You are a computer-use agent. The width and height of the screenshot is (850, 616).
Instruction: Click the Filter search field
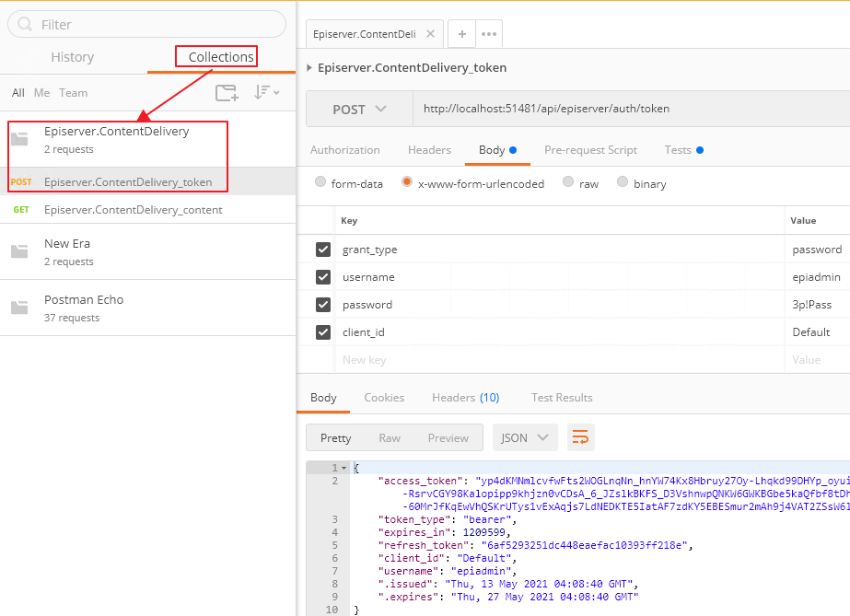tap(147, 24)
